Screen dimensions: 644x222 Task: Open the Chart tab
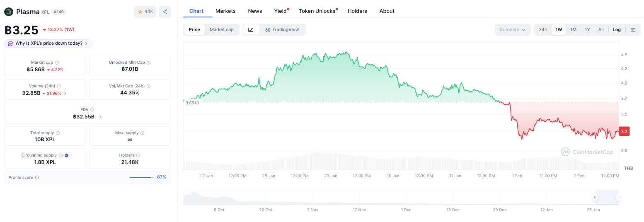tap(196, 11)
